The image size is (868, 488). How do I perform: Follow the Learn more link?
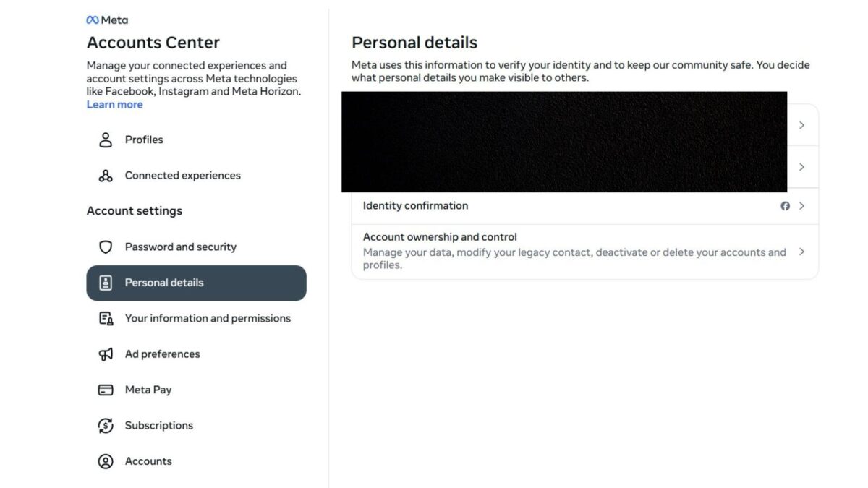(114, 105)
